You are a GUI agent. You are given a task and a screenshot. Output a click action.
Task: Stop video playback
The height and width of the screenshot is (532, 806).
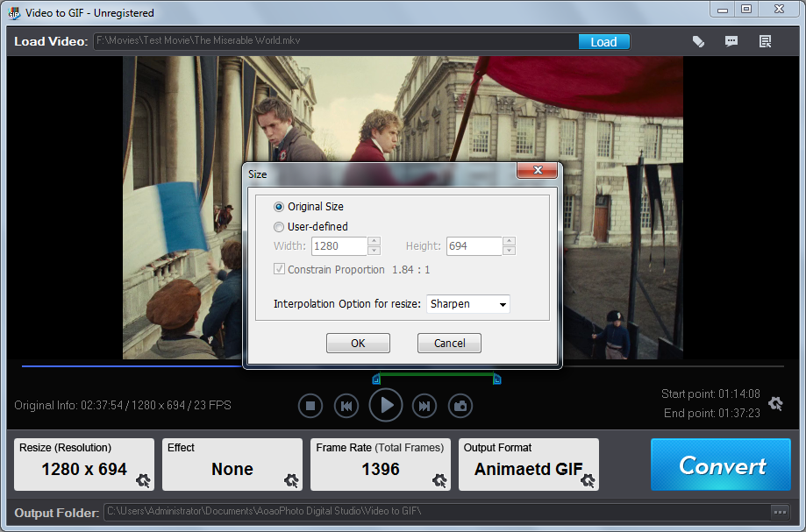(310, 406)
